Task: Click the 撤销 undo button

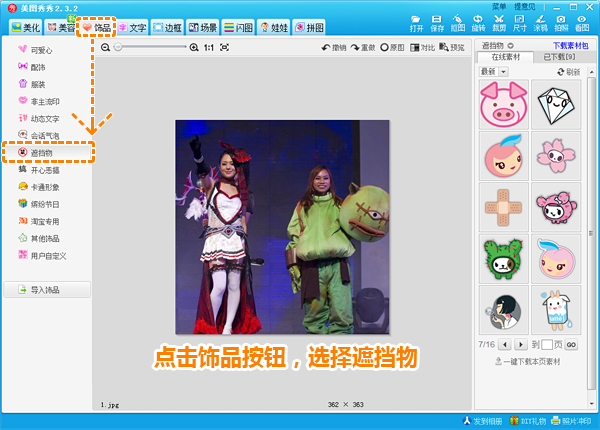Action: (x=334, y=47)
